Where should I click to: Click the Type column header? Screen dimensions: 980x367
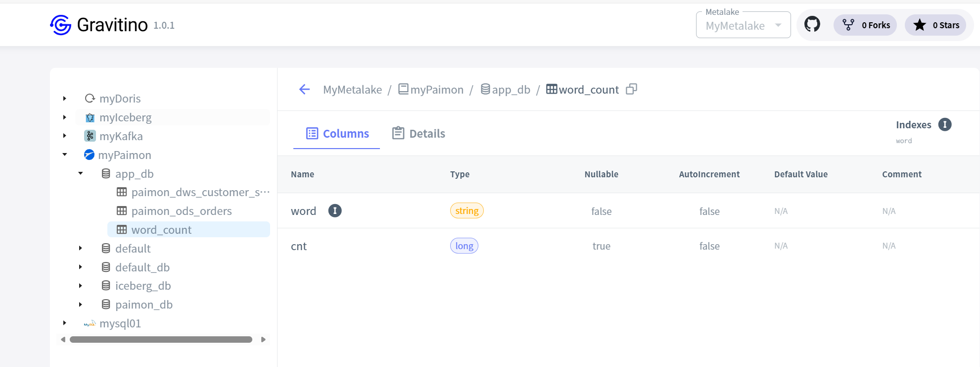pos(460,174)
